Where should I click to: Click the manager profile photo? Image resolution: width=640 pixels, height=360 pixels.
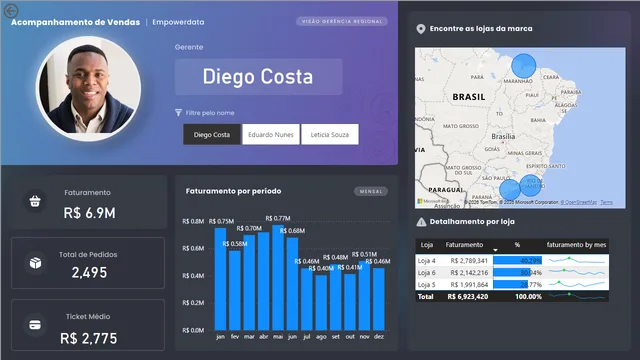pyautogui.click(x=89, y=89)
